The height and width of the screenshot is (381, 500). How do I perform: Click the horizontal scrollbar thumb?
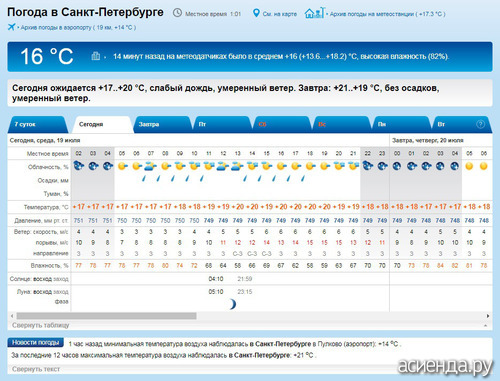[x=106, y=316]
